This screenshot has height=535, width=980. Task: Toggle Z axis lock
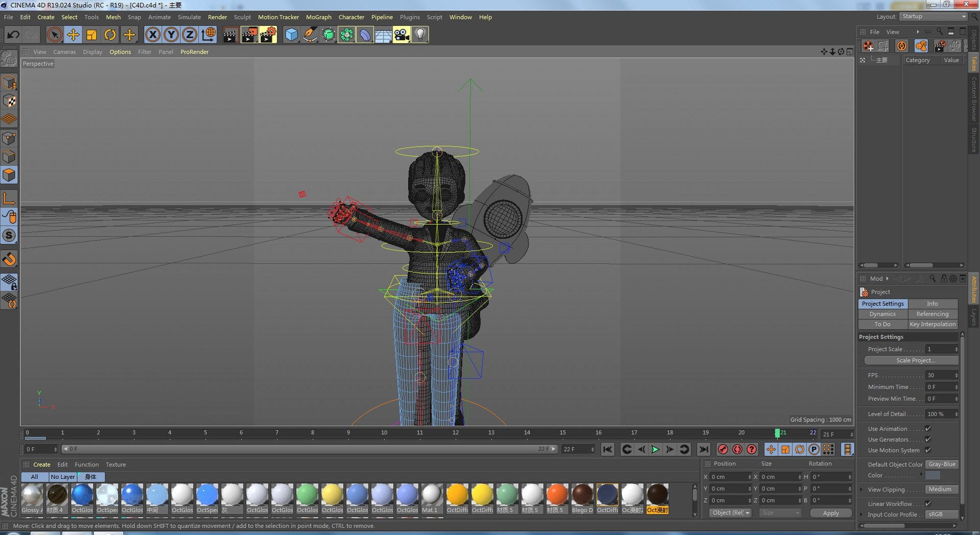point(189,35)
